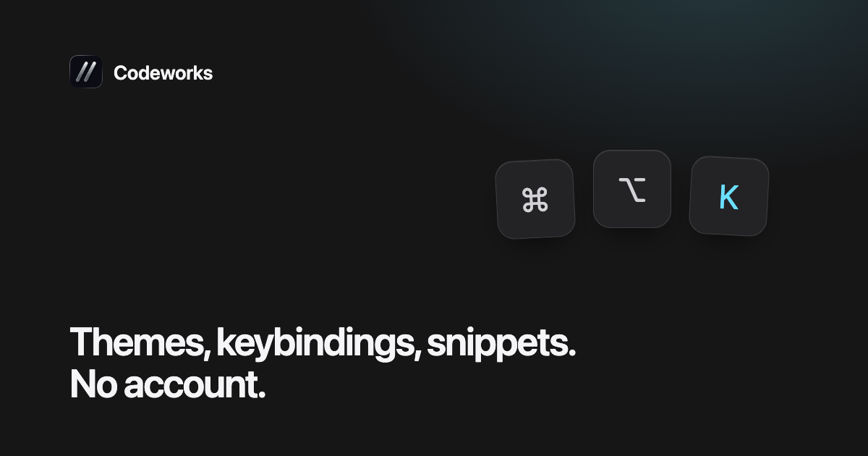Select the Command key tile
The height and width of the screenshot is (456, 868).
point(535,199)
